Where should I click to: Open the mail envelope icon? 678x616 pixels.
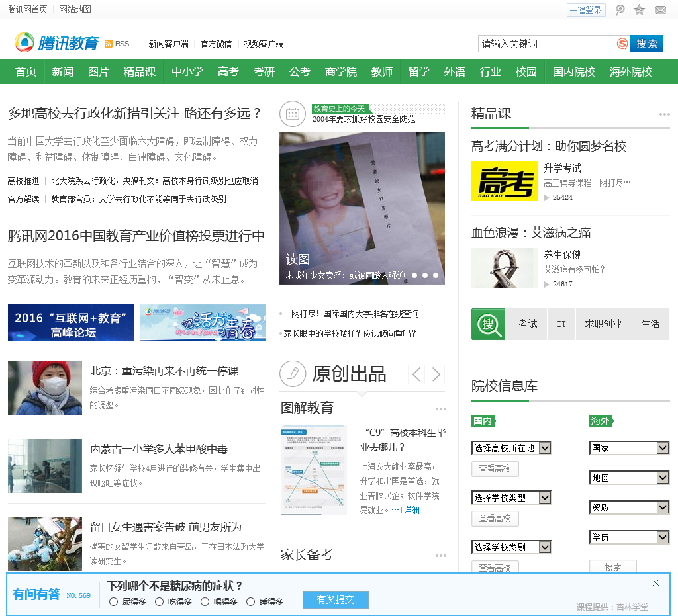(661, 9)
